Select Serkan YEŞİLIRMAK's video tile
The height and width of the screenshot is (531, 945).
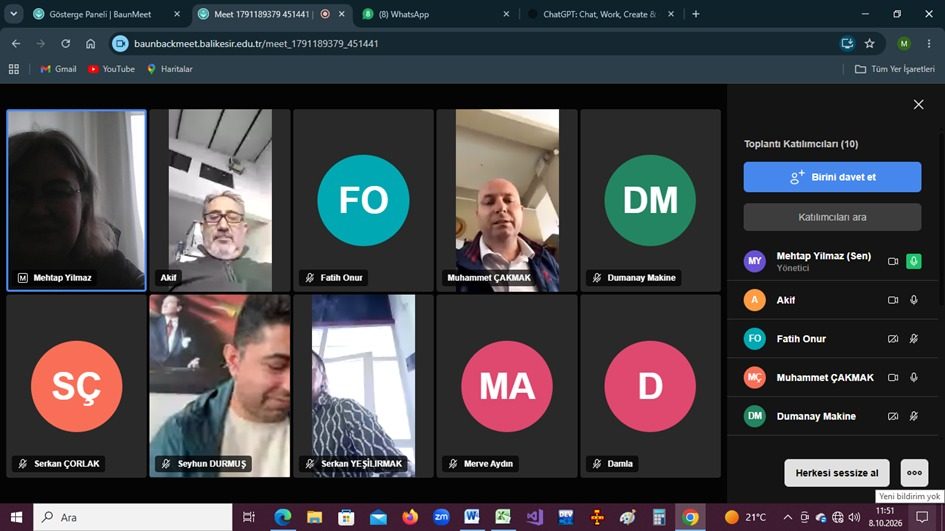363,386
